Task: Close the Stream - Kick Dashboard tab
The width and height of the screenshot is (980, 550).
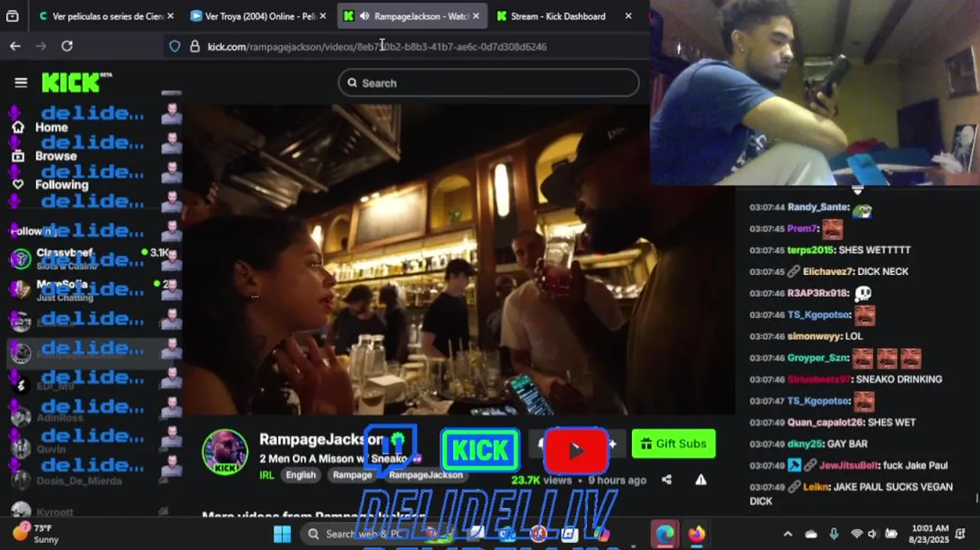Action: [x=628, y=16]
